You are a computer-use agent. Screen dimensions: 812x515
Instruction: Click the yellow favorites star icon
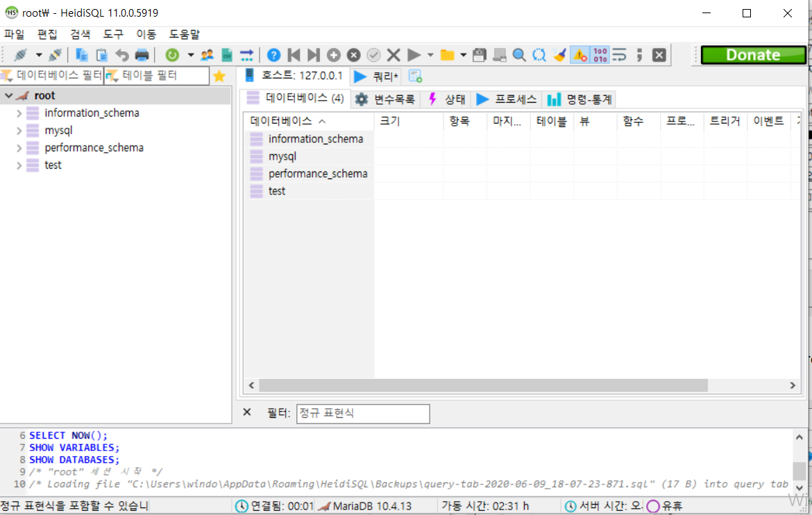tap(219, 76)
